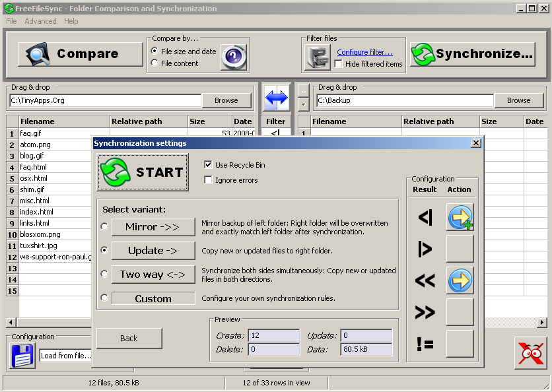Click the green START sync button
Screen dimensions: 552x392
[143, 172]
